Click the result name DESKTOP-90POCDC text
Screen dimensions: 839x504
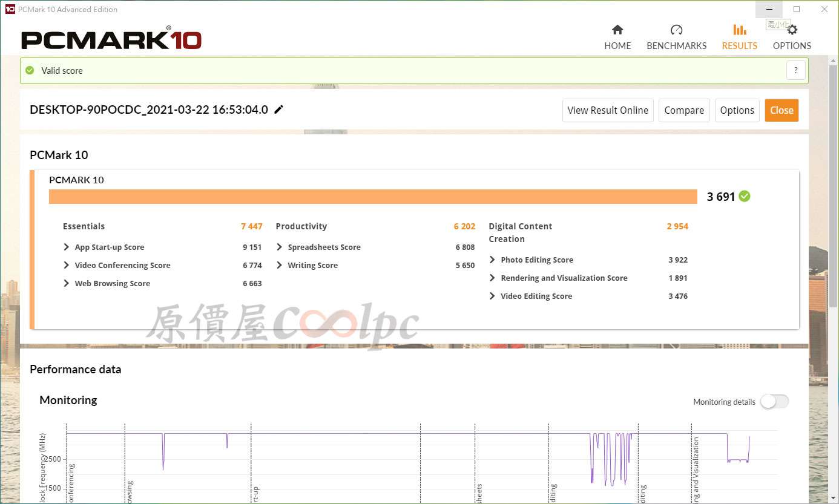tap(149, 110)
